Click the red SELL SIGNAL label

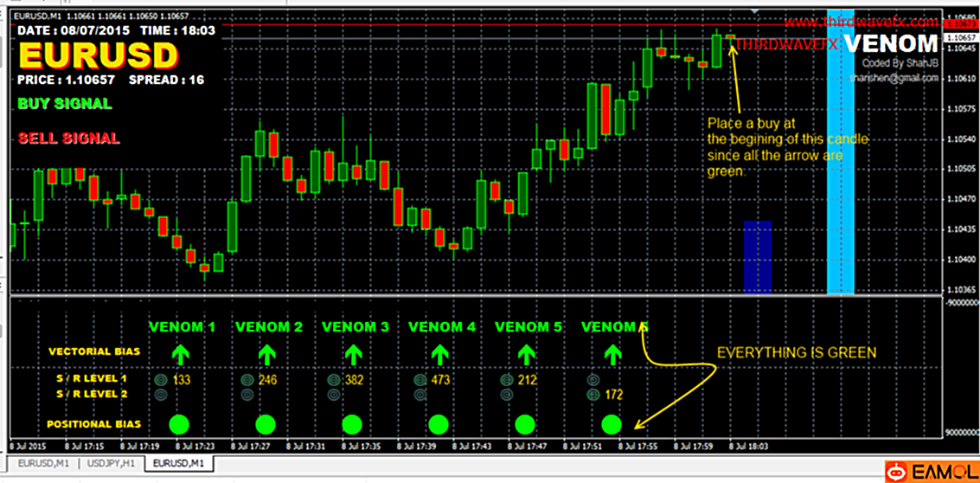point(68,138)
